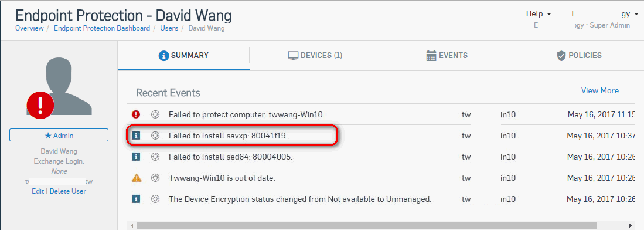Open the Events tab
The width and height of the screenshot is (644, 230).
[447, 56]
